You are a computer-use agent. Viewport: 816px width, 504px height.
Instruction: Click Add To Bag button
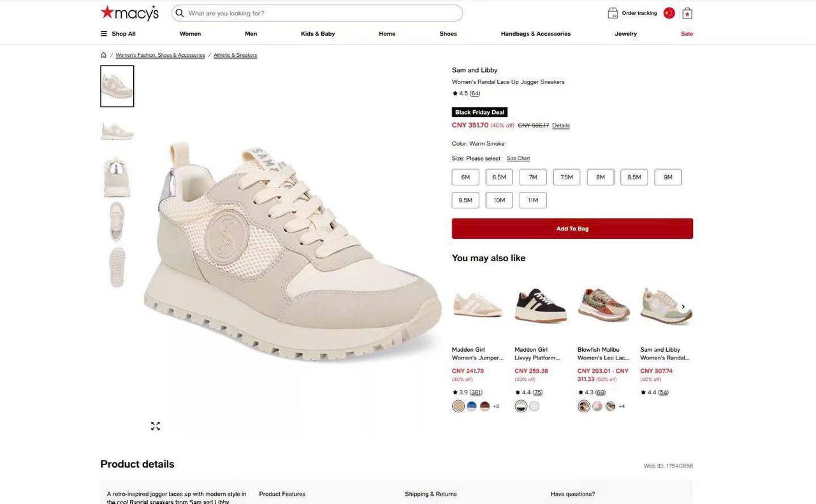(x=572, y=229)
